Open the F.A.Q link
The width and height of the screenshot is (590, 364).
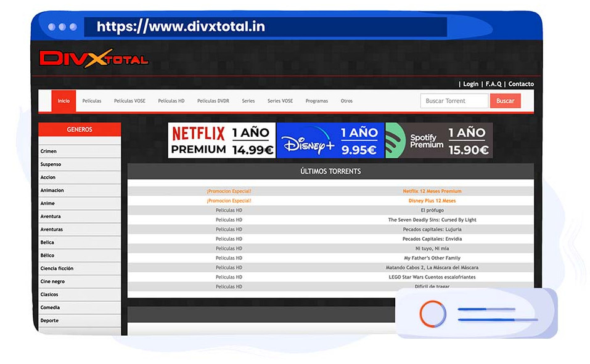coord(493,84)
